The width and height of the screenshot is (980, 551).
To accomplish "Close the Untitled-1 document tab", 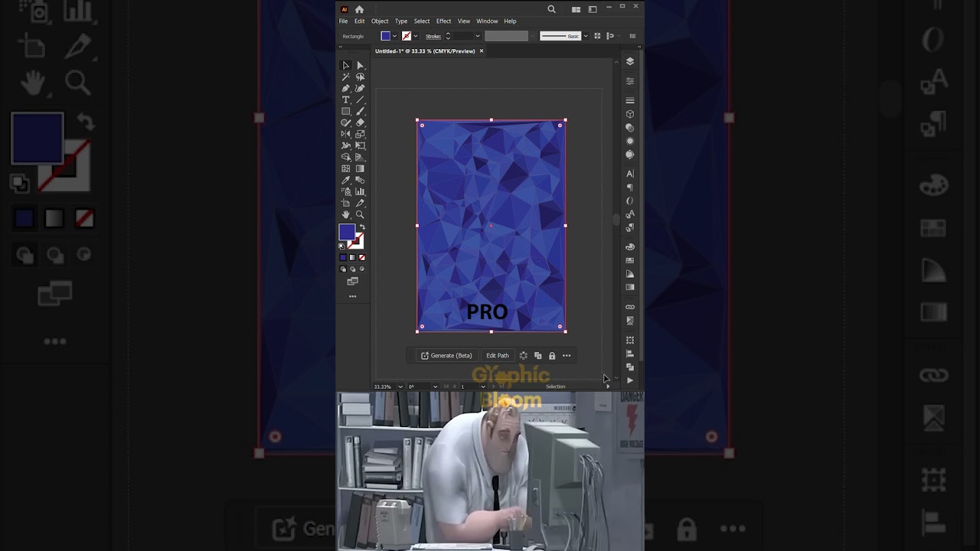I will 482,51.
